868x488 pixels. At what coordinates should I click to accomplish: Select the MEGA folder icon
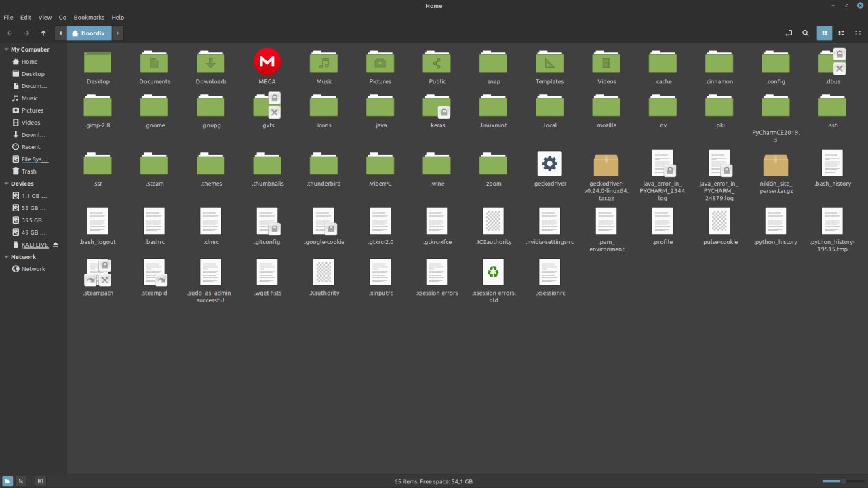(x=267, y=62)
